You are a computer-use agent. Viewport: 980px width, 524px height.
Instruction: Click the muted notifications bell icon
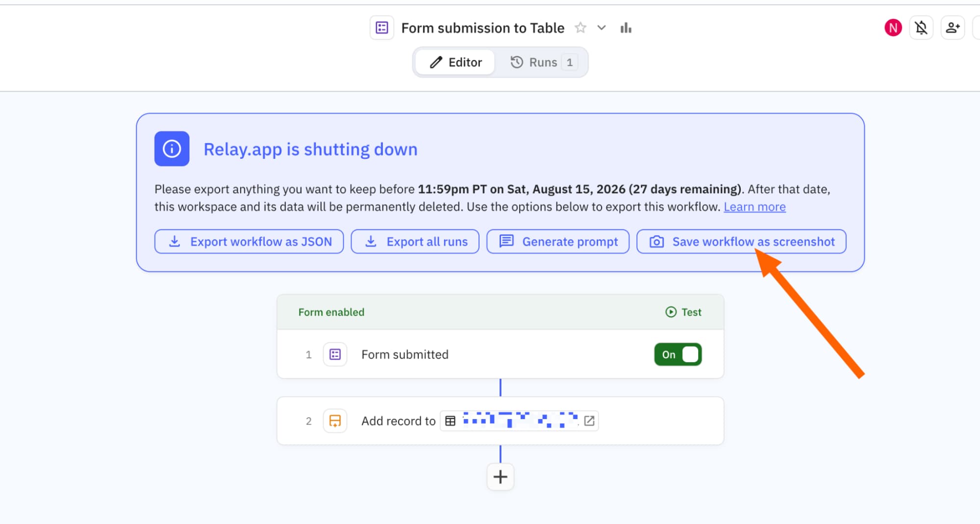point(921,27)
